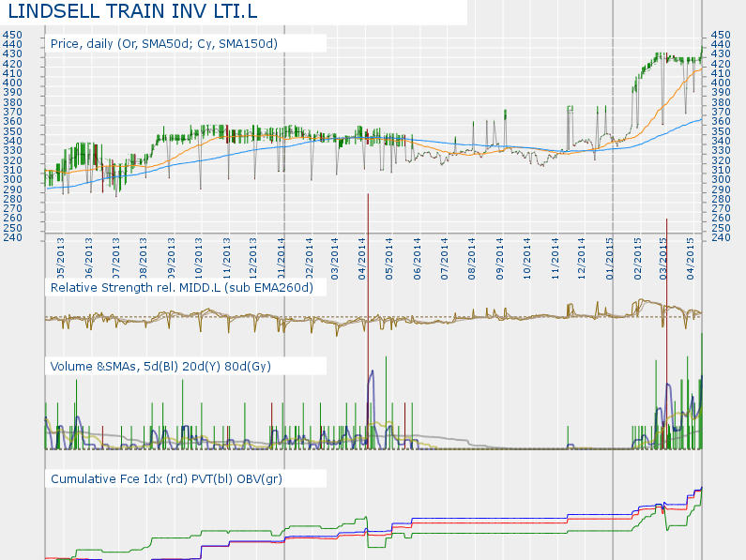746x560 pixels.
Task: Select the 10/2014 date axis label
Action: click(x=526, y=258)
